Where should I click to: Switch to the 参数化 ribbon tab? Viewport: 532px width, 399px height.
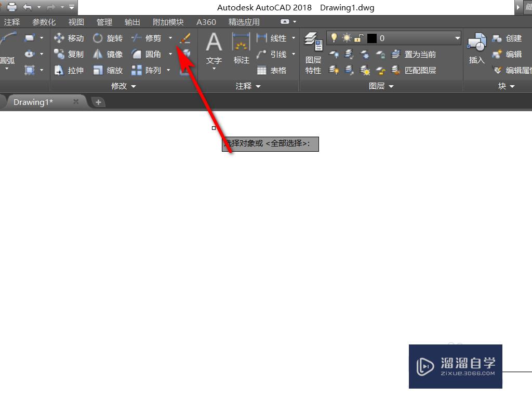[x=44, y=22]
